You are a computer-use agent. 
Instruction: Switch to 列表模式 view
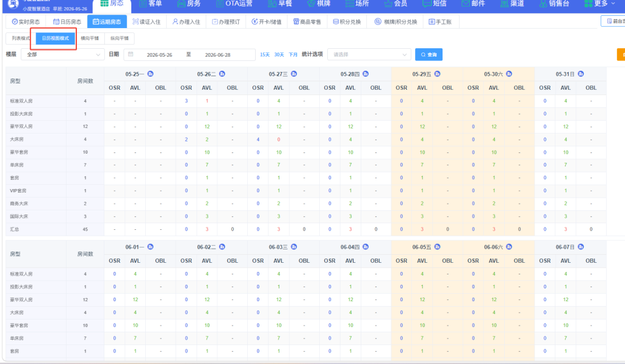21,38
